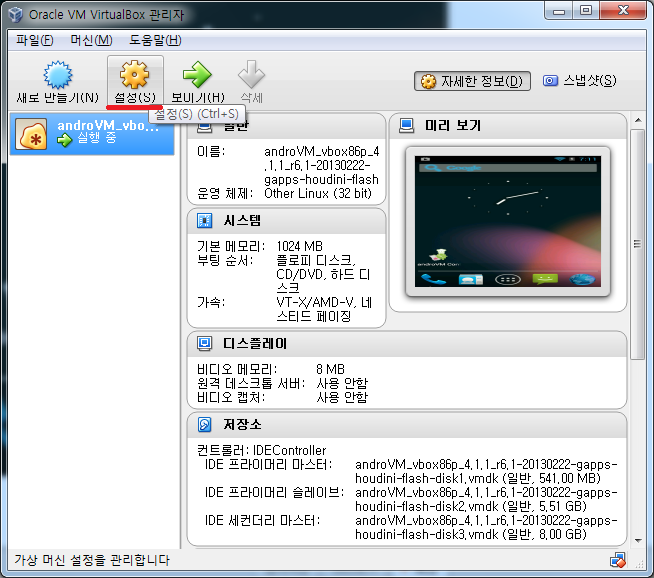This screenshot has width=654, height=578.
Task: Click the disk1.vmdk (541.00 MB) entry
Action: [x=486, y=471]
